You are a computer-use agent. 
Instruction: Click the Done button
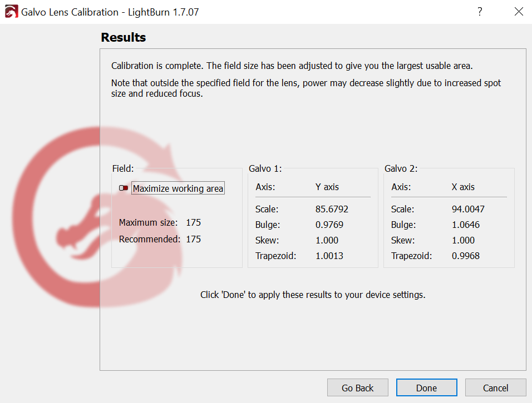pos(426,388)
